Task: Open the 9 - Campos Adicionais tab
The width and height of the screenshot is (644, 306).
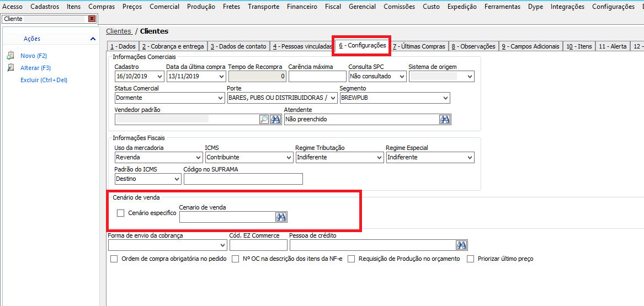Action: coord(531,46)
